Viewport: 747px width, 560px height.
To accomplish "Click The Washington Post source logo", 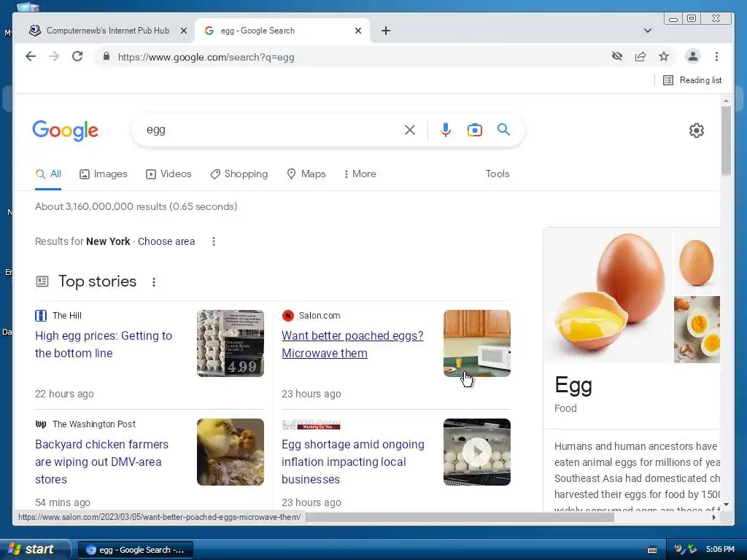I will (x=41, y=424).
